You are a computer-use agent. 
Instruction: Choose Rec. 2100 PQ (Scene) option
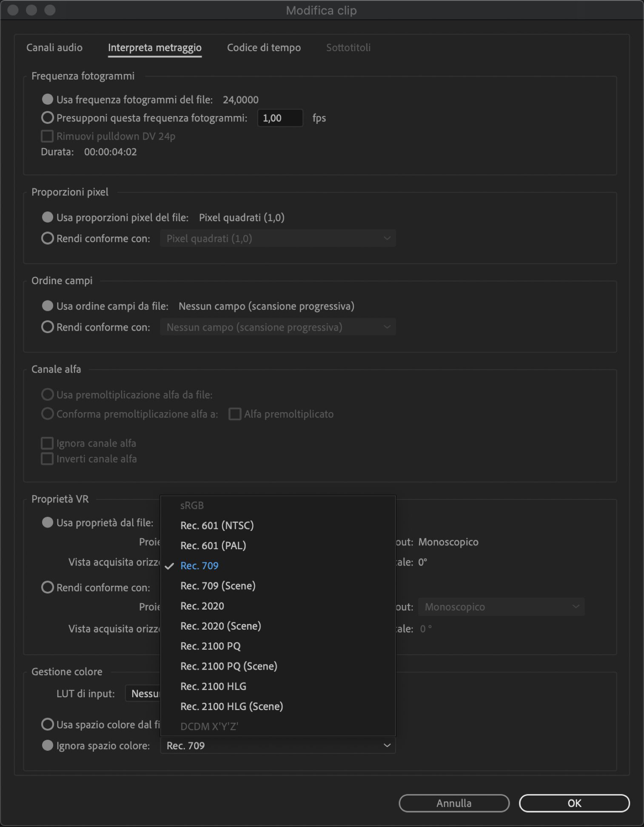coord(228,666)
